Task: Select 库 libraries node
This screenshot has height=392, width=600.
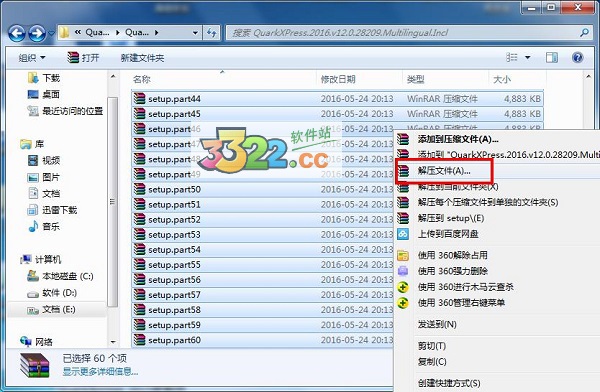Action: pos(32,144)
